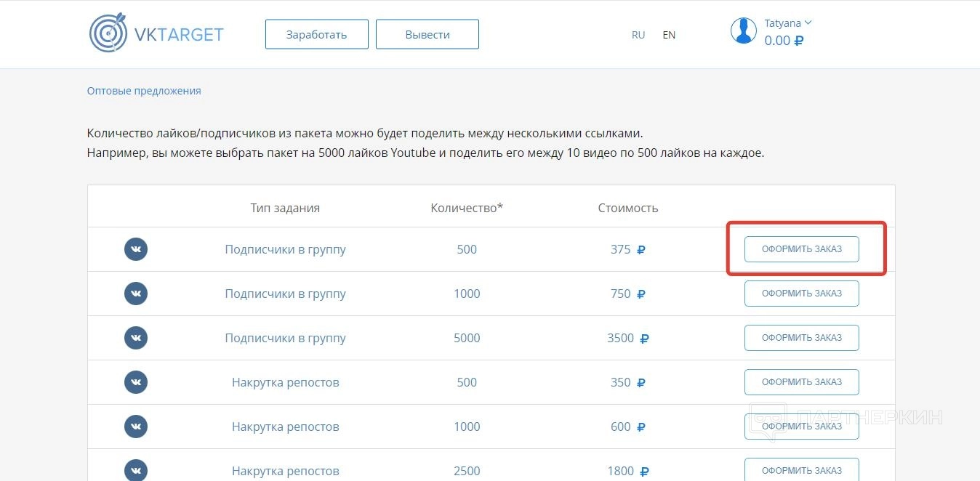Order 5000 group subscribers for 3500 ₽
Image resolution: width=980 pixels, height=481 pixels.
(801, 338)
